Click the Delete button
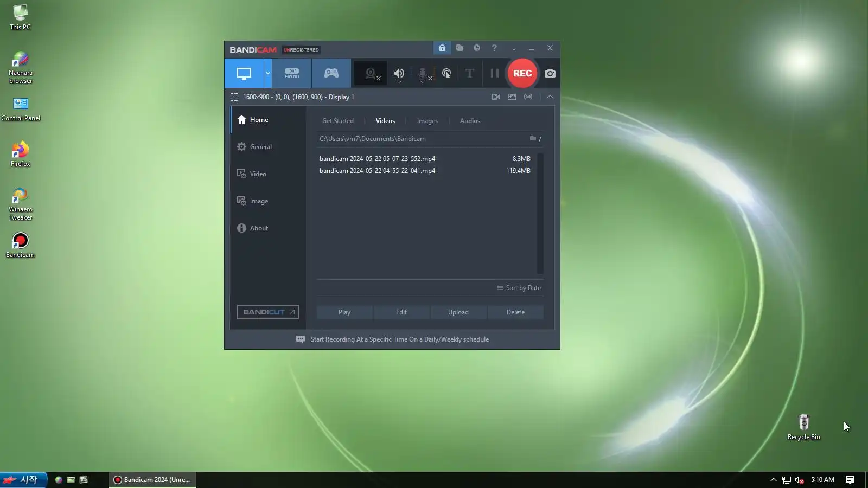This screenshot has width=868, height=488. click(x=515, y=312)
